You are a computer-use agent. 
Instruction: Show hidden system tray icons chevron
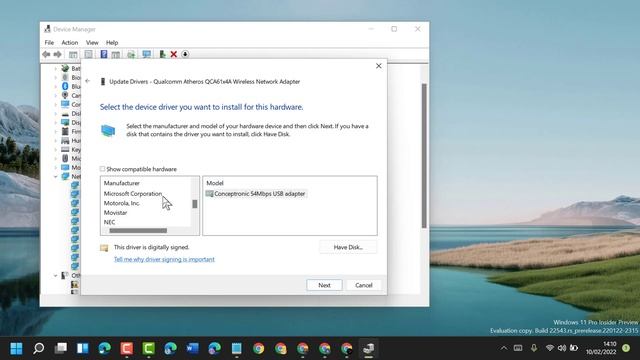pyautogui.click(x=504, y=348)
